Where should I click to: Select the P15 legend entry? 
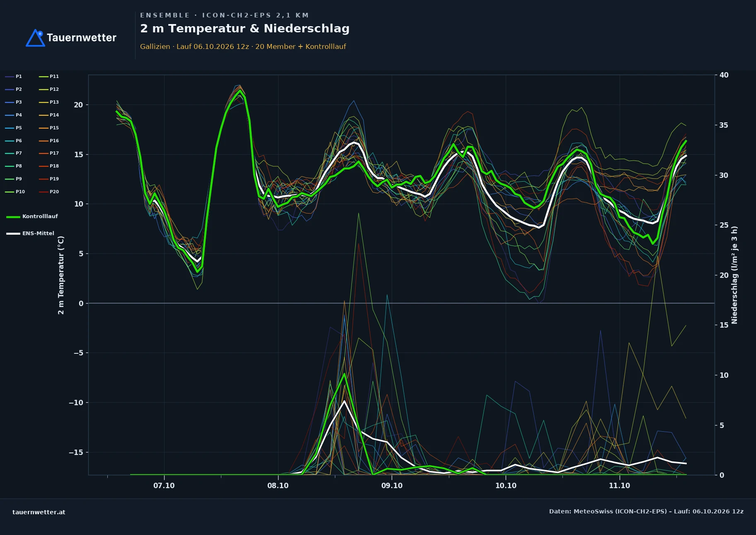point(49,128)
